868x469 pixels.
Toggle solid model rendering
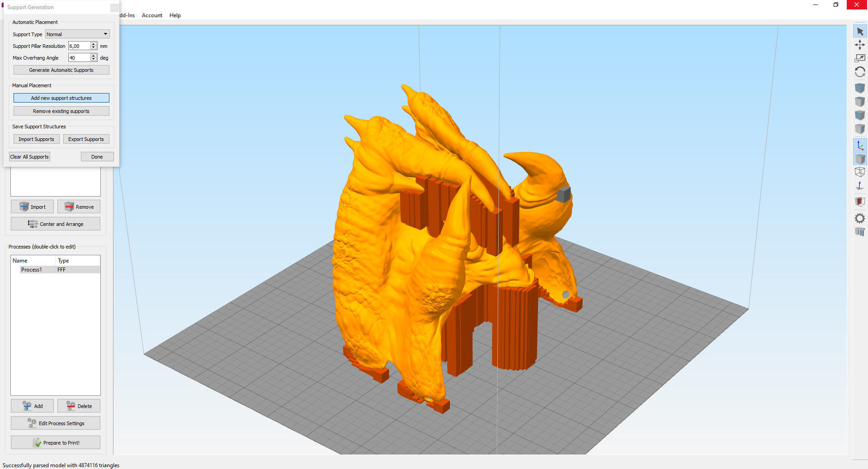click(x=860, y=159)
